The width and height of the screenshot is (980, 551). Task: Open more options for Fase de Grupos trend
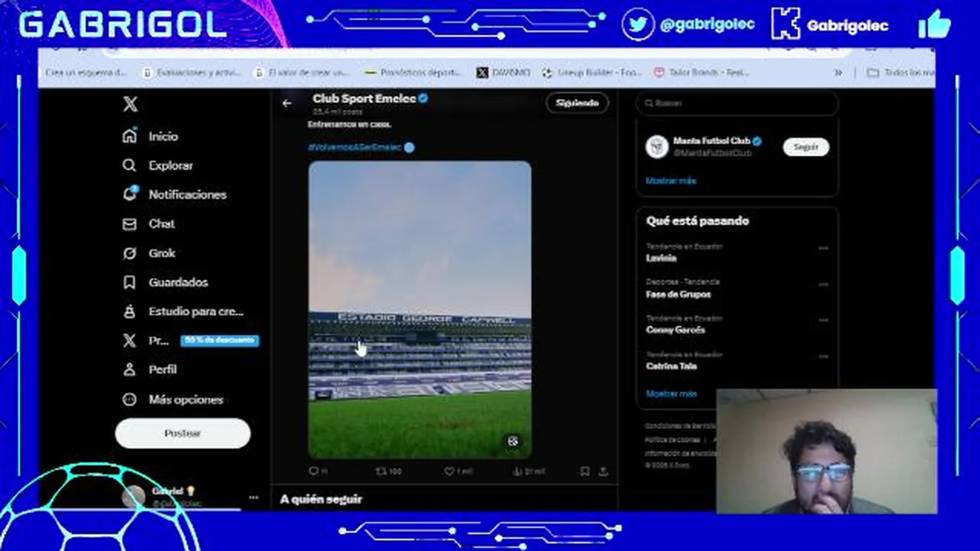[x=823, y=284]
